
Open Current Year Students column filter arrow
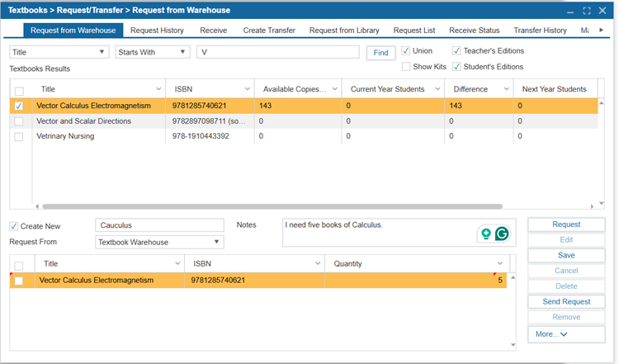coord(437,89)
